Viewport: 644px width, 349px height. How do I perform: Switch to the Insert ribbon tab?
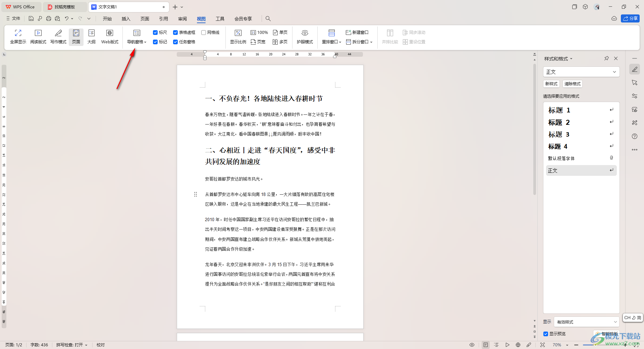click(x=126, y=19)
